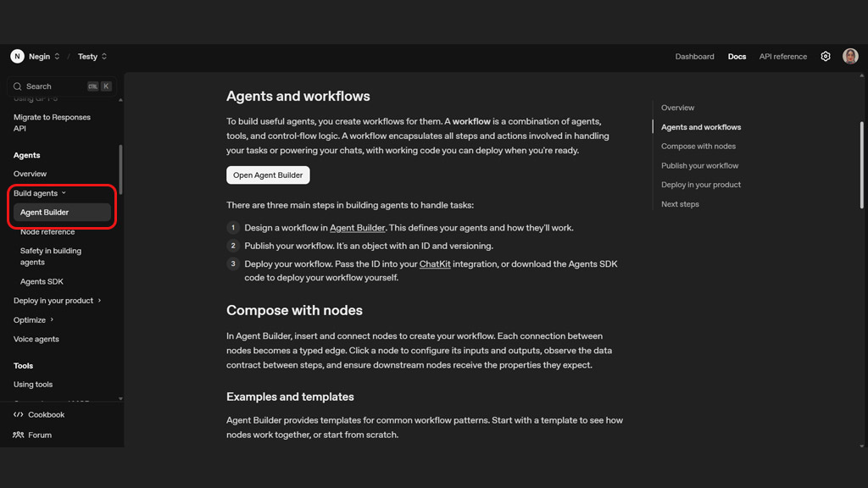Viewport: 868px width, 488px height.
Task: Follow the ChatKit hyperlink
Action: (x=435, y=264)
